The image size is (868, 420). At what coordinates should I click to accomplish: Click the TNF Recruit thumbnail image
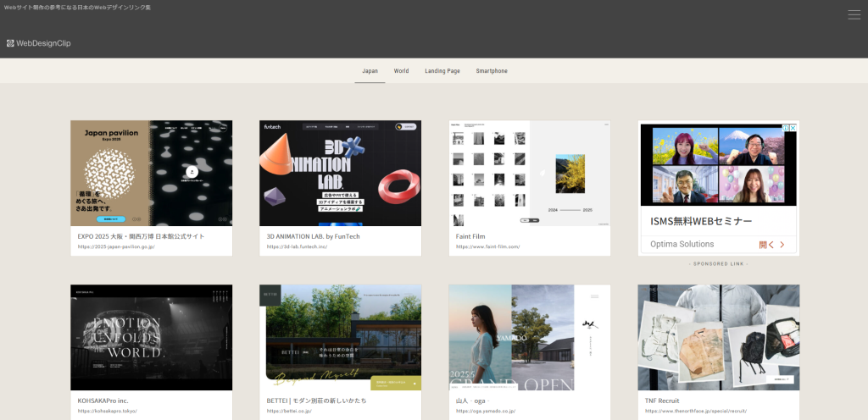(x=718, y=337)
